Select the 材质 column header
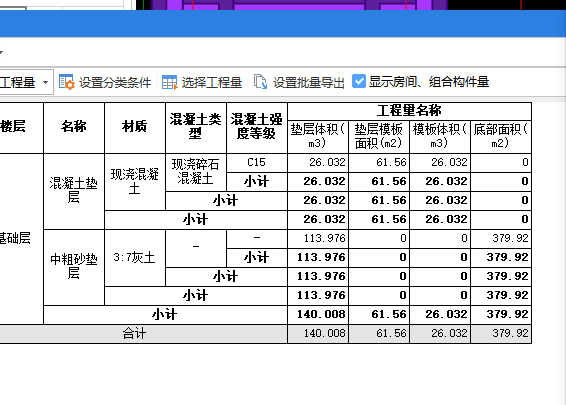The height and width of the screenshot is (405, 566). pos(135,128)
